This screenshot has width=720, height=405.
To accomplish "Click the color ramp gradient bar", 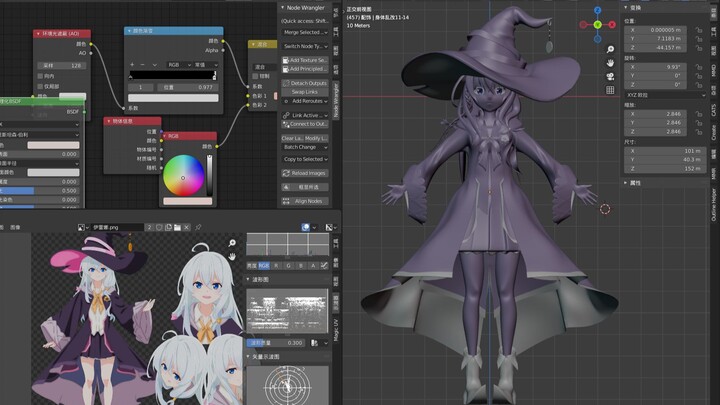I will 173,75.
